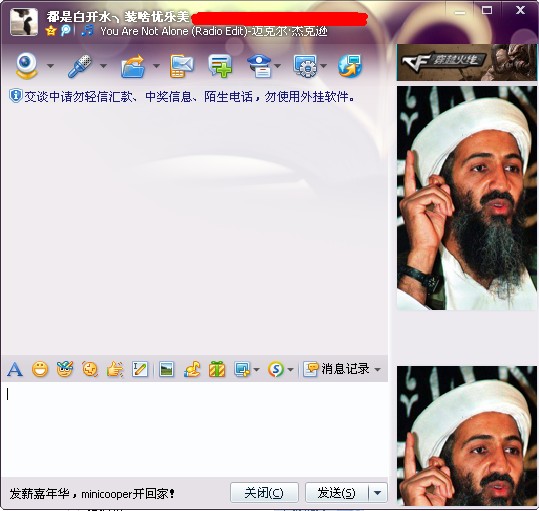Open the send file dropdown arrow

(156, 66)
